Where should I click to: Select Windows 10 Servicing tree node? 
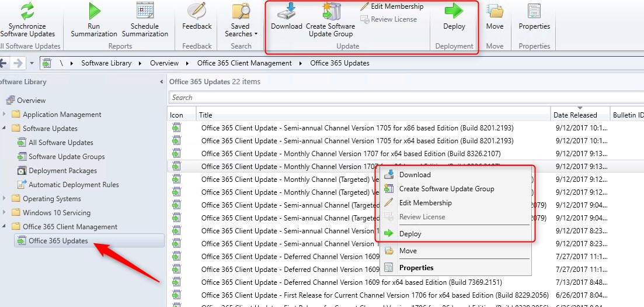57,213
